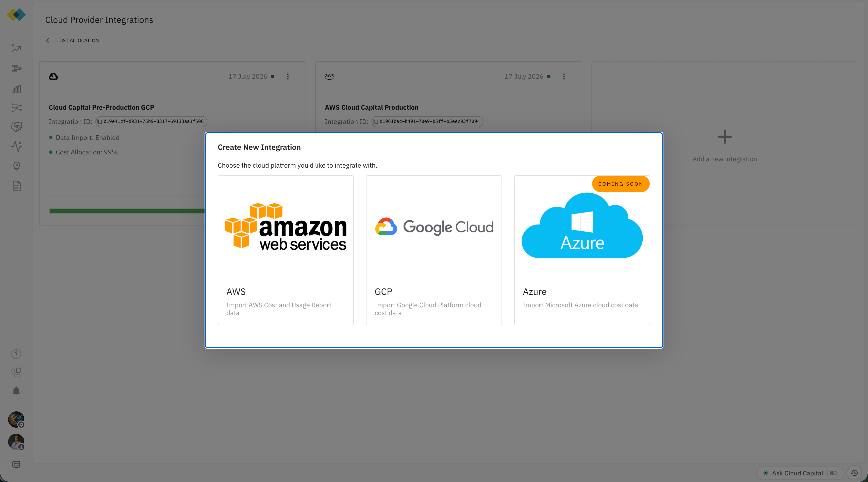Open the bar chart analytics sidebar icon
This screenshot has height=482, width=868.
(16, 89)
